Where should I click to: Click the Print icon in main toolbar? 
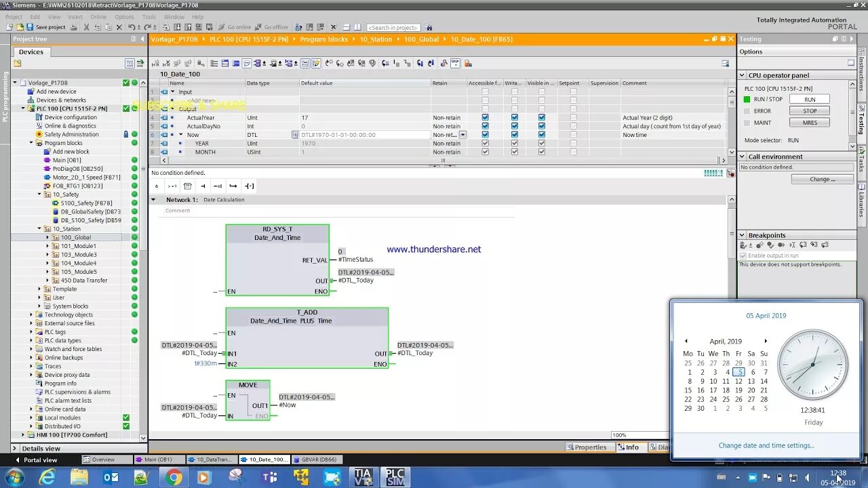[74, 27]
